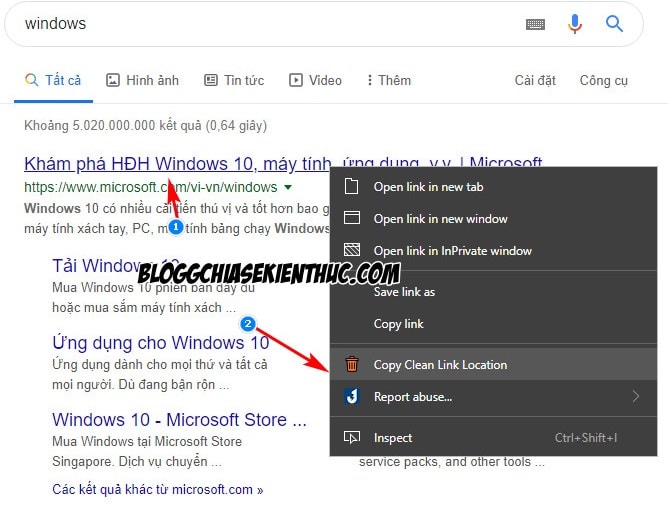Open Windows 10 - Microsoft Store link
Image resolution: width=668 pixels, height=509 pixels.
pyautogui.click(x=179, y=420)
